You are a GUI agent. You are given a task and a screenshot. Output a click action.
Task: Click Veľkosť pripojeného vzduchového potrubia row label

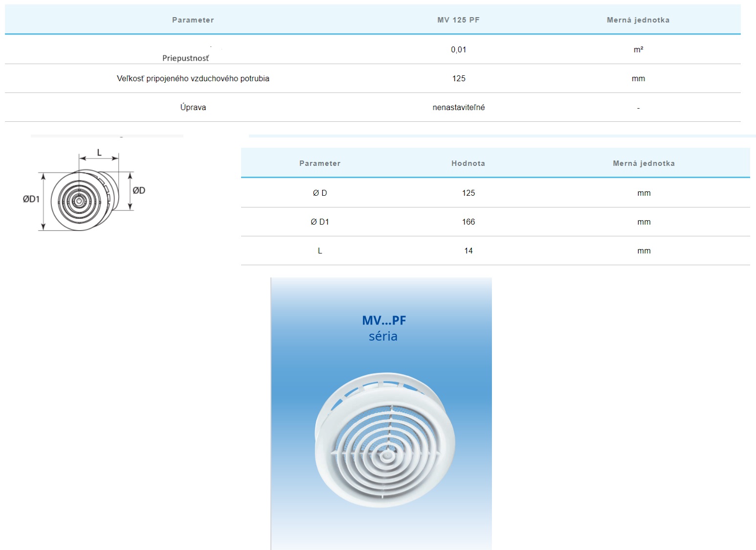pos(193,78)
